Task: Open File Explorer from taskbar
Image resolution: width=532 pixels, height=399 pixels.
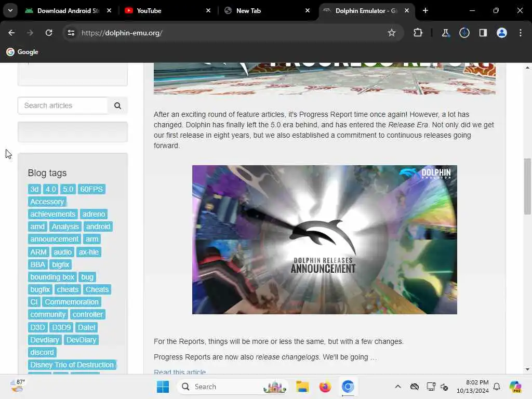Action: [x=302, y=387]
